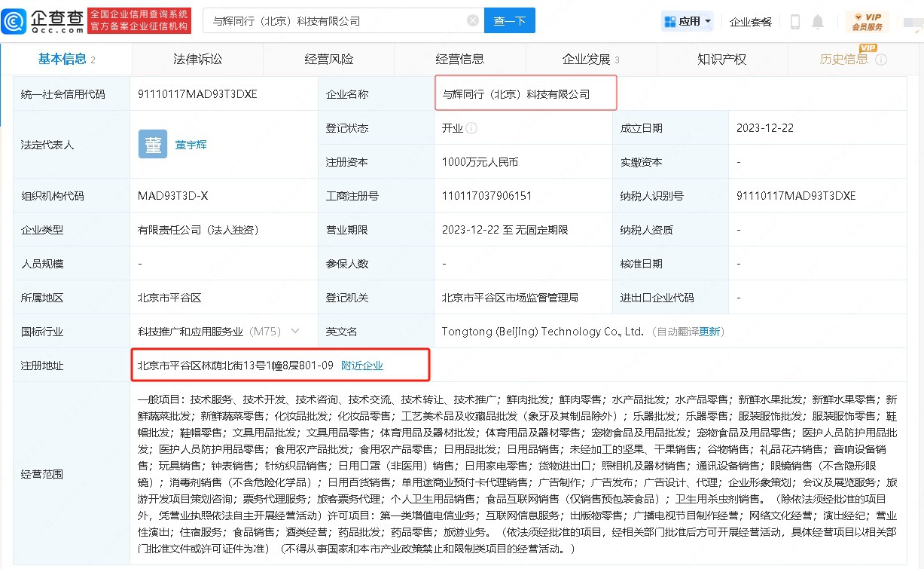
Task: Open the mobile phone app icon
Action: pyautogui.click(x=794, y=22)
